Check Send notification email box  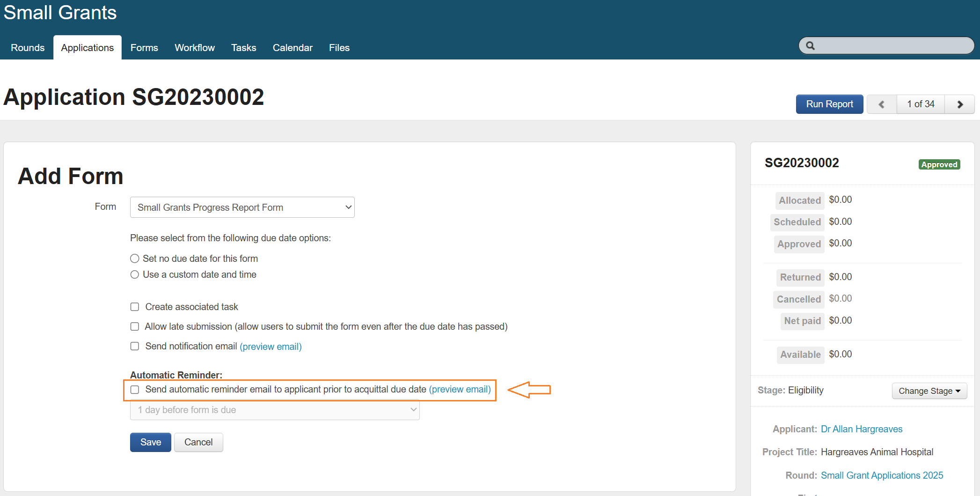tap(135, 346)
